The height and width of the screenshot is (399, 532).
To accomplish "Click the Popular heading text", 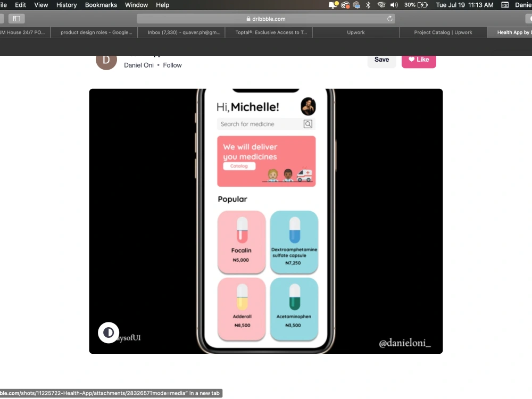I will [232, 199].
